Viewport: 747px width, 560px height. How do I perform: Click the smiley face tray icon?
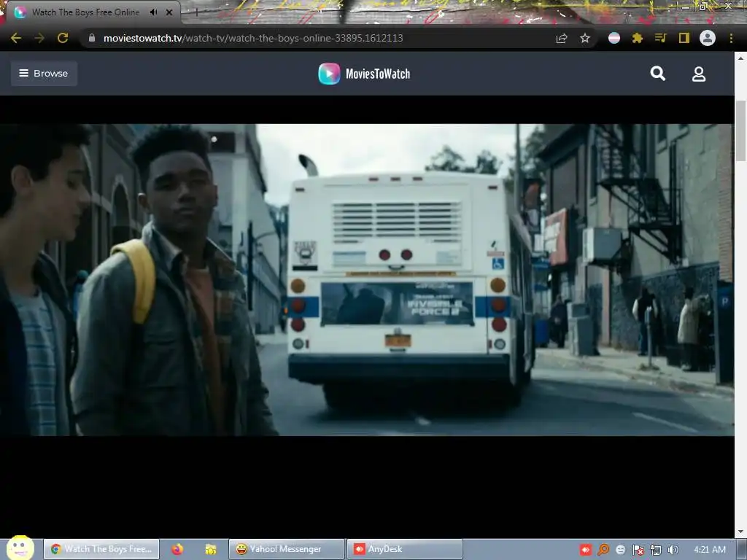pyautogui.click(x=620, y=550)
